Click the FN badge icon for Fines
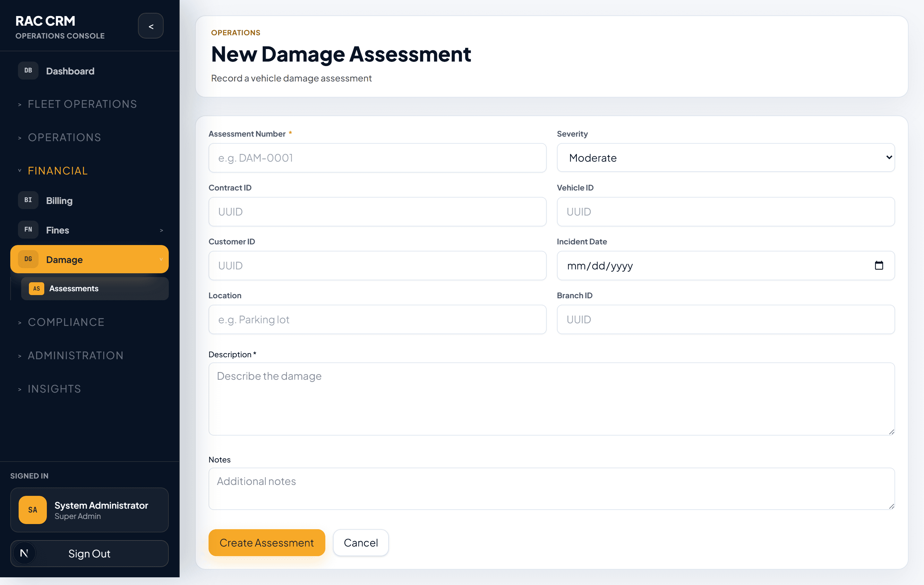 pyautogui.click(x=28, y=230)
